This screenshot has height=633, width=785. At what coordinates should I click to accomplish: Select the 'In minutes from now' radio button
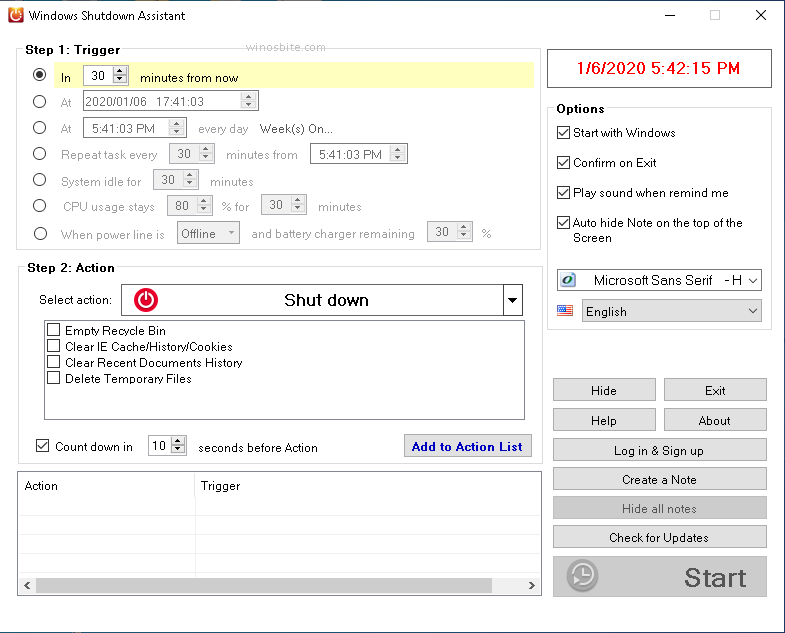(40, 75)
